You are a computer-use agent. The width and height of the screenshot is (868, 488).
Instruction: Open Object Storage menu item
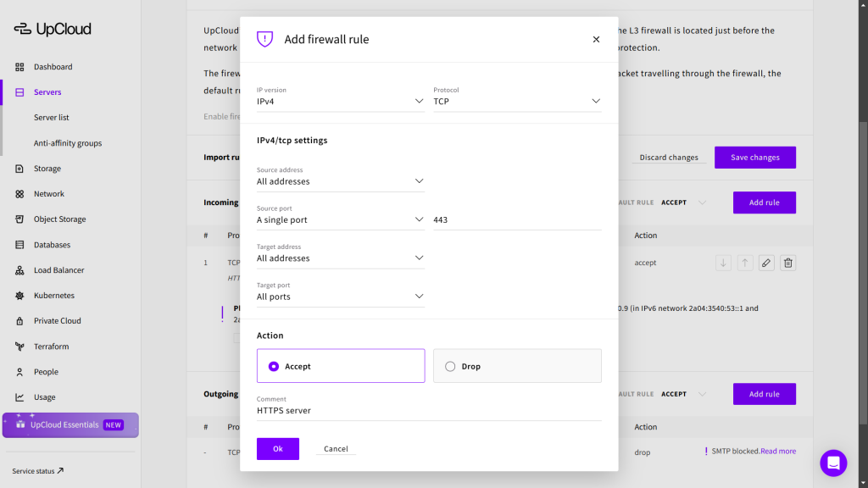[60, 219]
